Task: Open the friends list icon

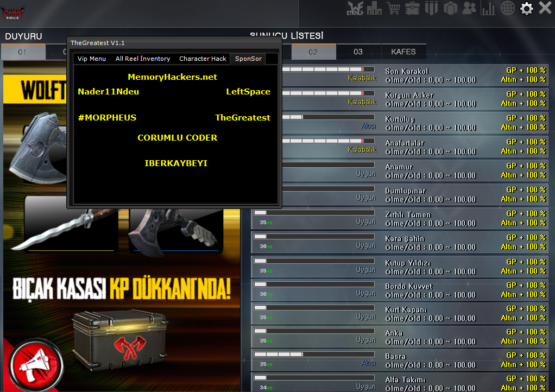Action: (x=469, y=8)
